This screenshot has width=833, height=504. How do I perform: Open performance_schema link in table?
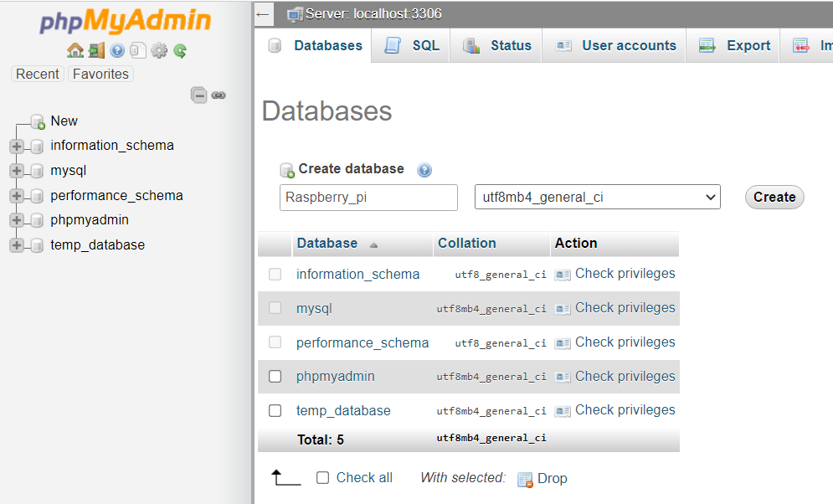tap(363, 342)
